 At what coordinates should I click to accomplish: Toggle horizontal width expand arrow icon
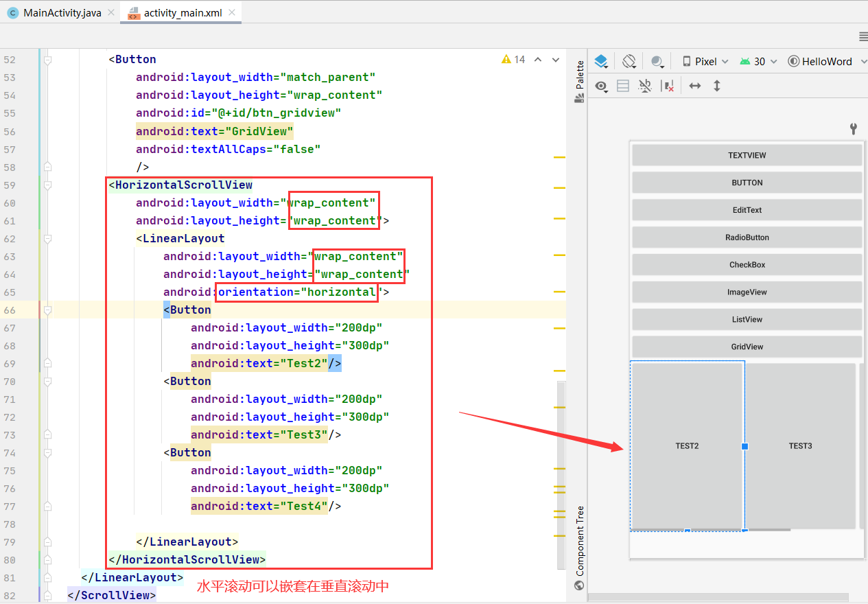(x=695, y=86)
